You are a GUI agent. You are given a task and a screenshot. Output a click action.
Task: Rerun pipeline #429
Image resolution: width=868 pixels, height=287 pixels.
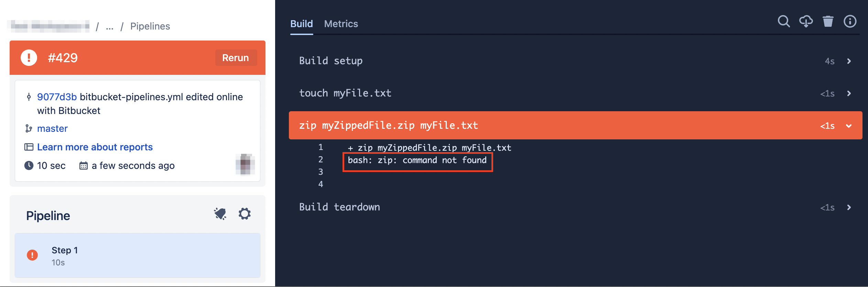[236, 58]
